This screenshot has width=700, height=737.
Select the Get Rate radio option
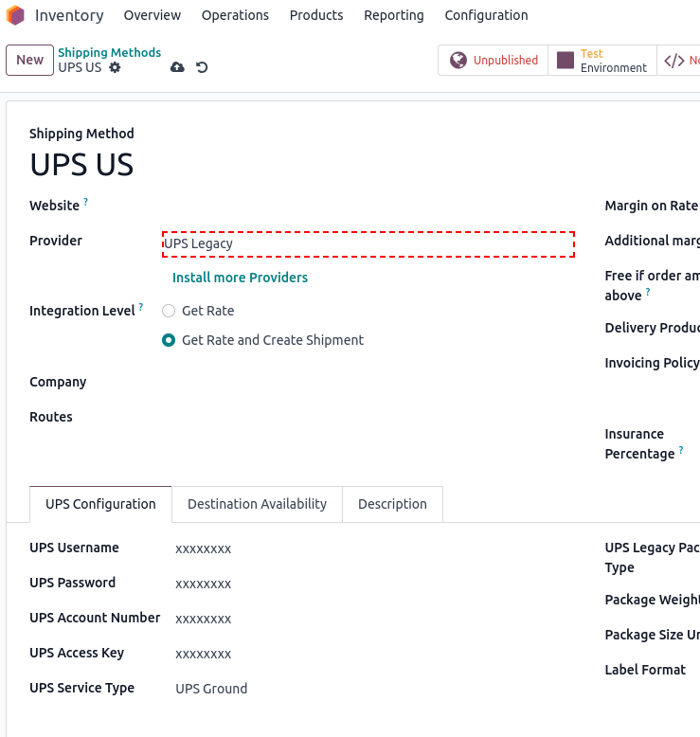pos(169,311)
